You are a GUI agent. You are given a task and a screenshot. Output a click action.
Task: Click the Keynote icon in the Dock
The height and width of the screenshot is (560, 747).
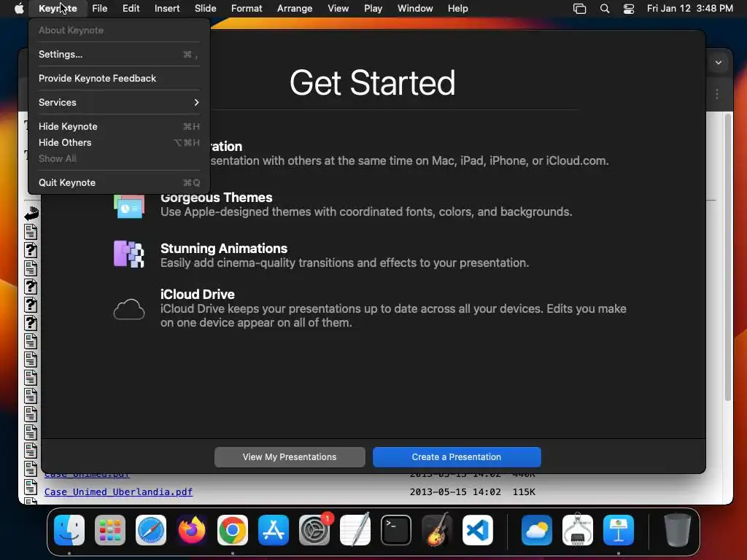click(619, 530)
